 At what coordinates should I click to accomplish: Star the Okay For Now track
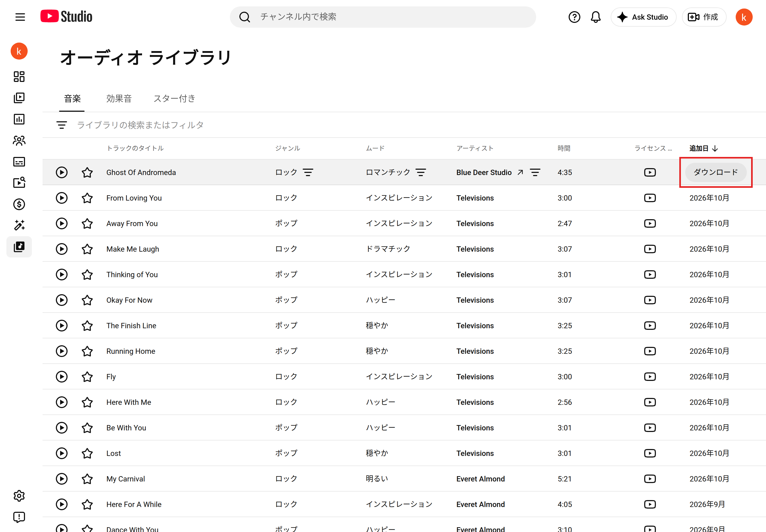point(87,300)
